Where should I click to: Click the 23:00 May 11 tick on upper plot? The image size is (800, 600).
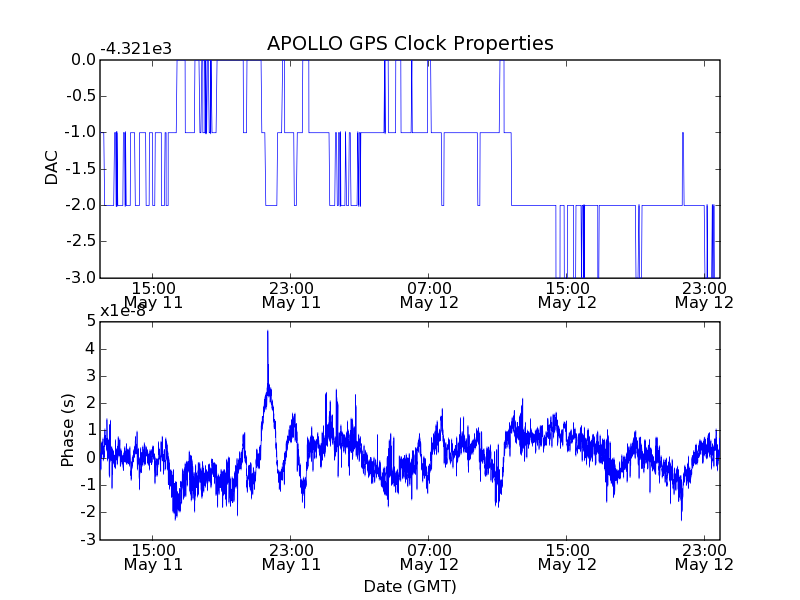(x=291, y=295)
